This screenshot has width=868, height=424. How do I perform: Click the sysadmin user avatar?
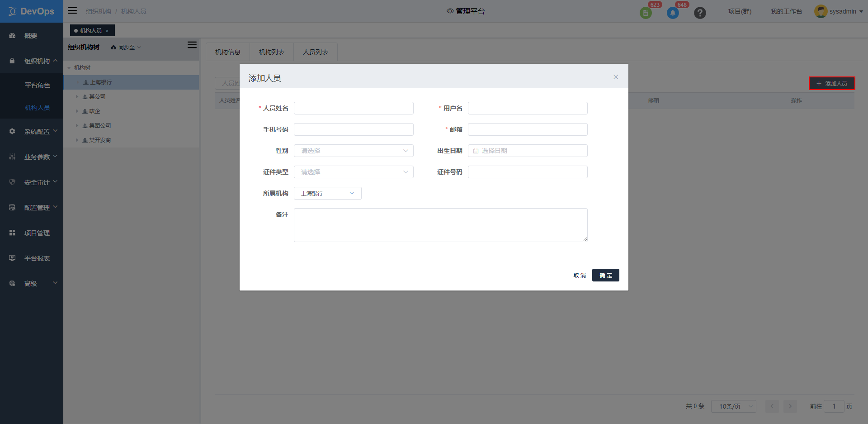(x=821, y=11)
